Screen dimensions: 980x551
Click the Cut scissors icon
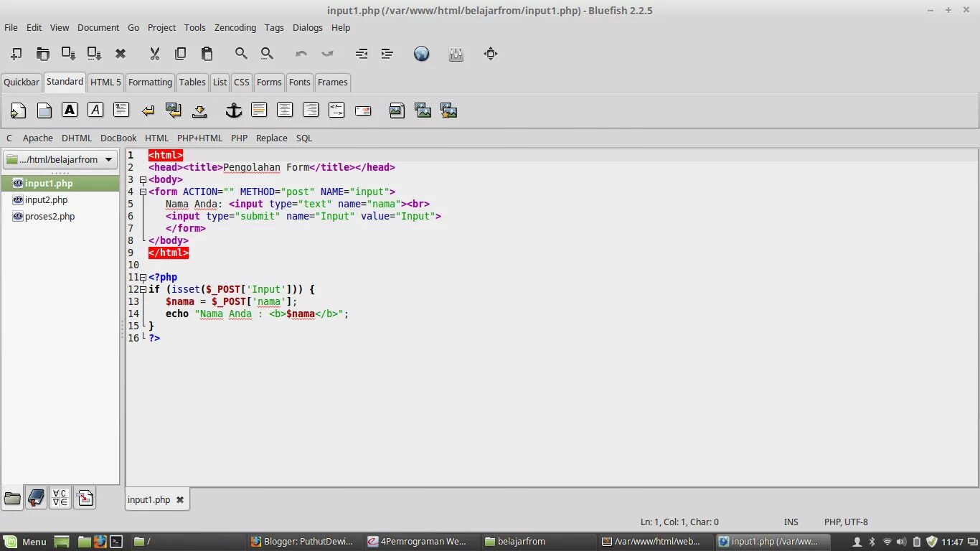[154, 54]
